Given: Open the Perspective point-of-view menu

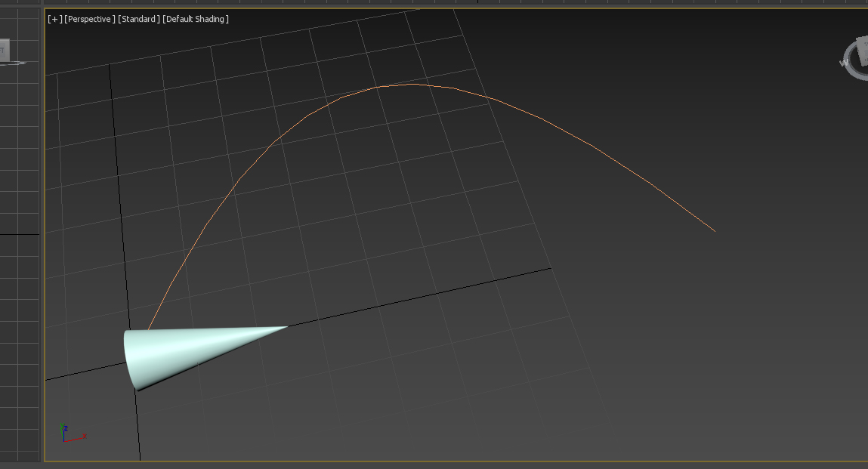Looking at the screenshot, I should (90, 19).
